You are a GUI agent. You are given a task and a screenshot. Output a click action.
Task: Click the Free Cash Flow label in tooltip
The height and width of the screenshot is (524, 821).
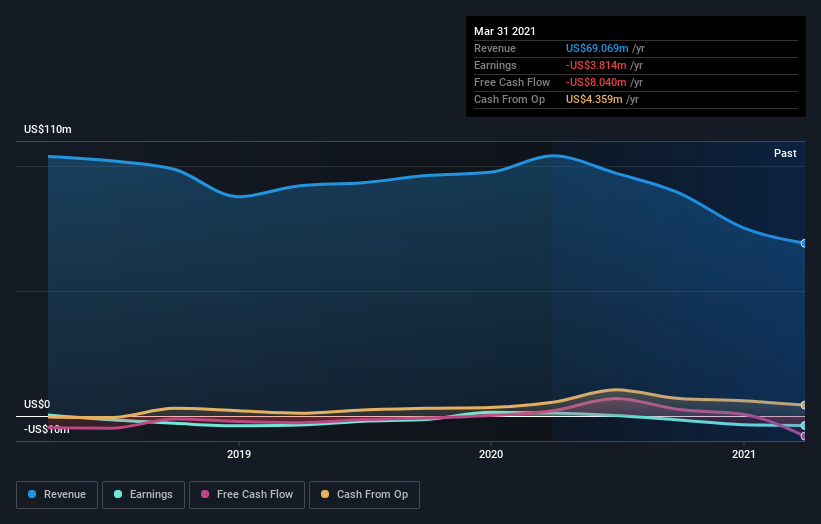pyautogui.click(x=512, y=82)
